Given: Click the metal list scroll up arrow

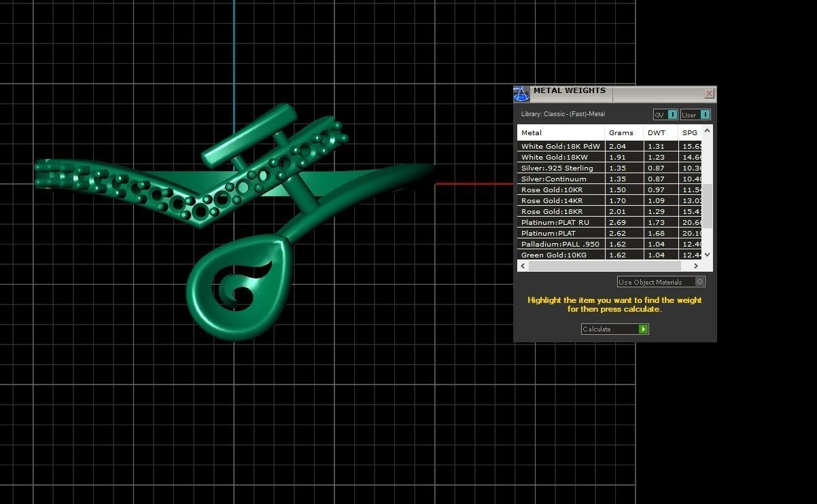Looking at the screenshot, I should (708, 130).
